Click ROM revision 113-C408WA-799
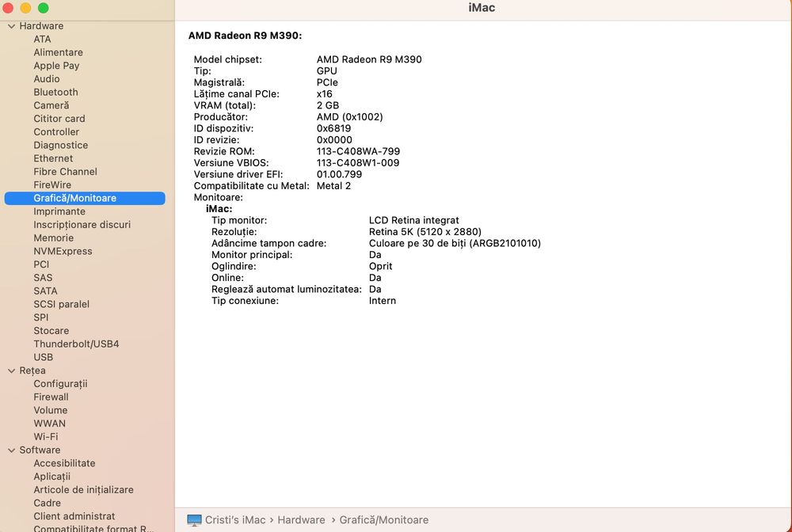Image resolution: width=792 pixels, height=532 pixels. pos(358,151)
